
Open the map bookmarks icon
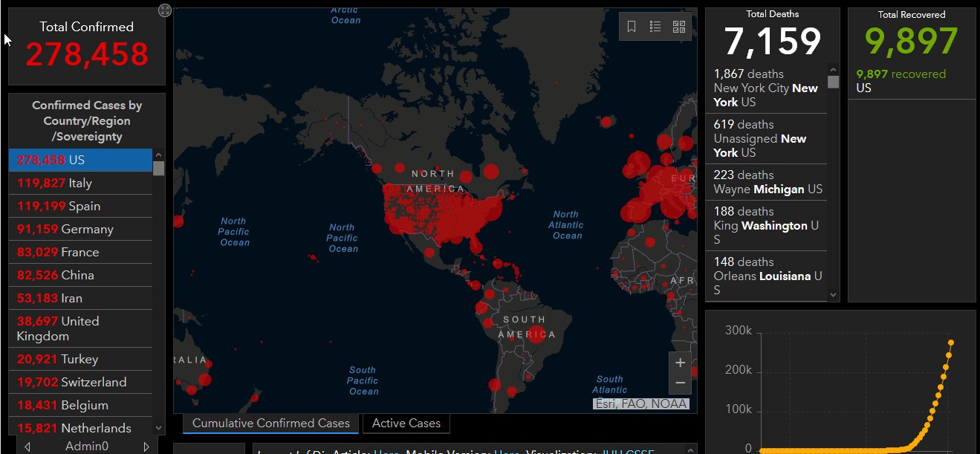632,27
